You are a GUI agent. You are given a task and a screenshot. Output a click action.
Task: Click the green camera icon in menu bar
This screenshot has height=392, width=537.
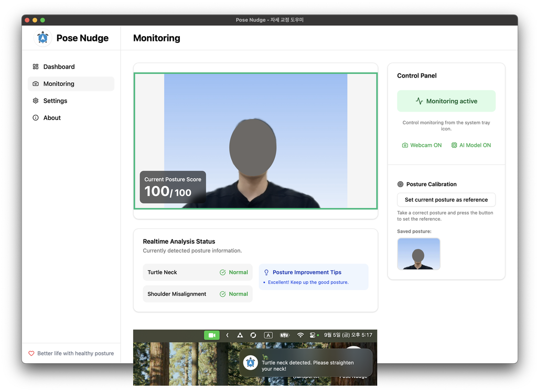coord(212,335)
